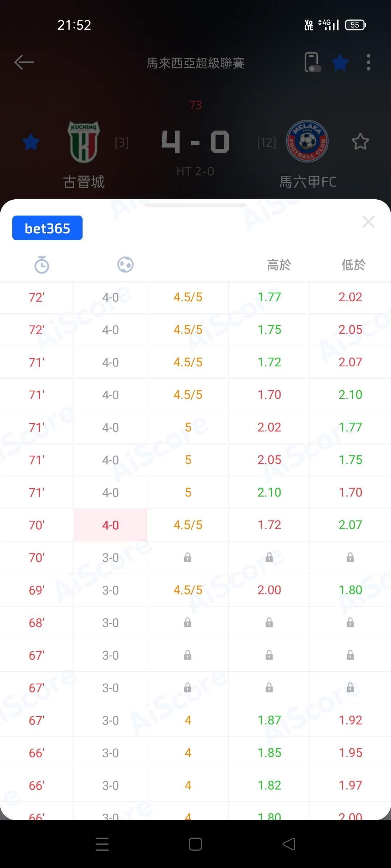Tap the back arrow icon
Viewport: 391px width, 868px height.
point(24,62)
